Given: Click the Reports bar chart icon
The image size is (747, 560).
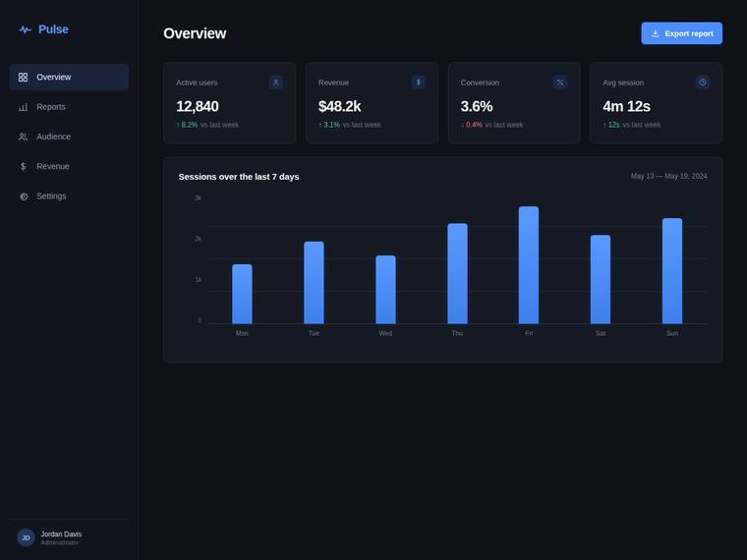Looking at the screenshot, I should 23,107.
